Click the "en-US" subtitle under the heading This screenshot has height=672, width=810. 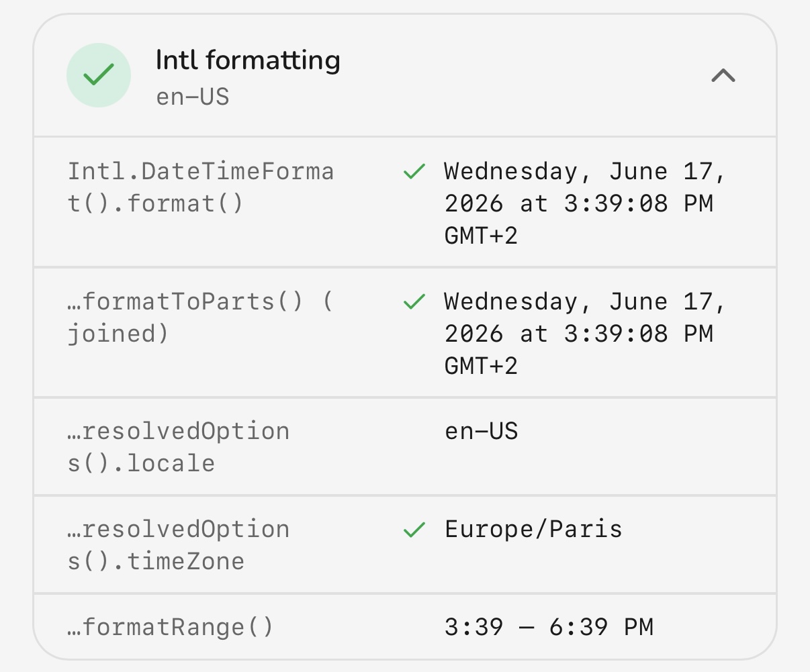coord(193,97)
